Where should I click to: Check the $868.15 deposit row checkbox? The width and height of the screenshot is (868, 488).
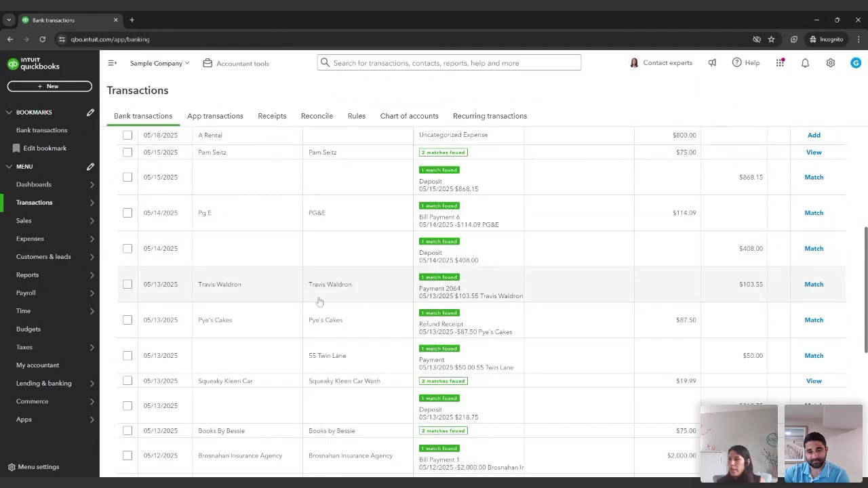coord(127,177)
